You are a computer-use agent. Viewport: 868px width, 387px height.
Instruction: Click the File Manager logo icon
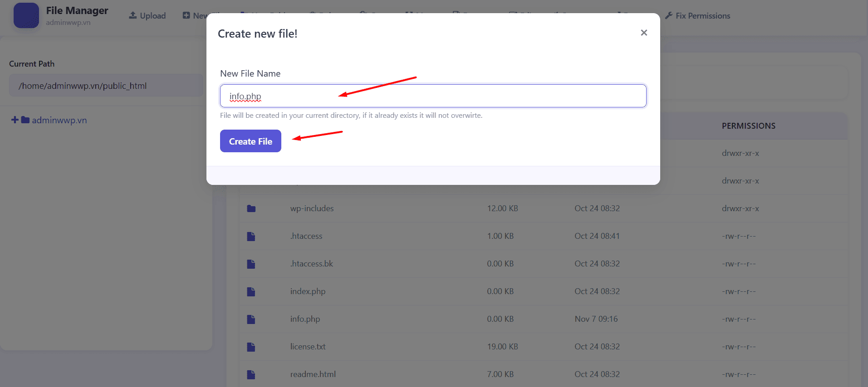coord(26,15)
